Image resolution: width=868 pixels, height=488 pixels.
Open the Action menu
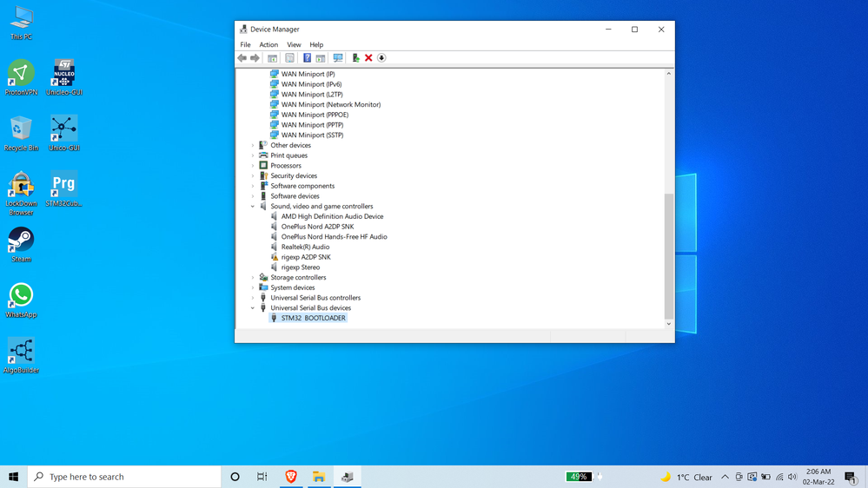coord(268,45)
